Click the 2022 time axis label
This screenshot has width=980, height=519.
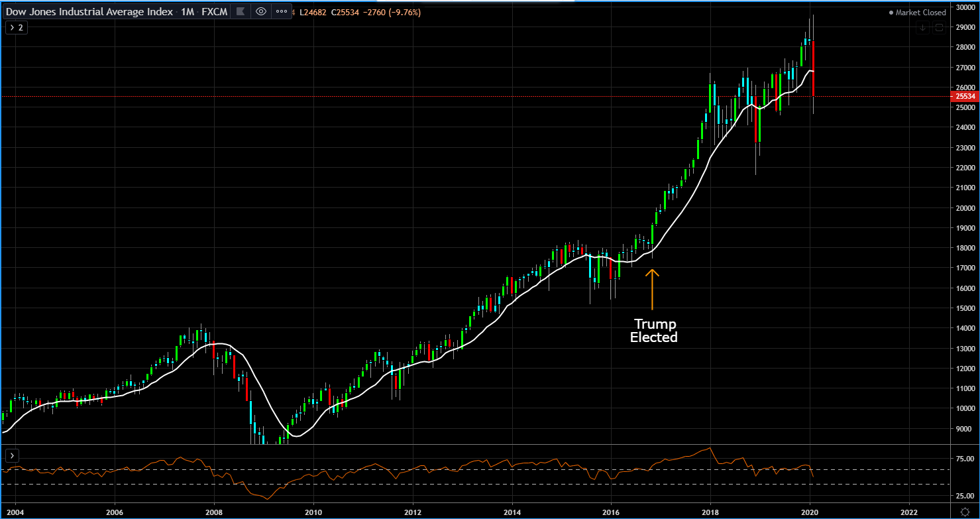(909, 512)
